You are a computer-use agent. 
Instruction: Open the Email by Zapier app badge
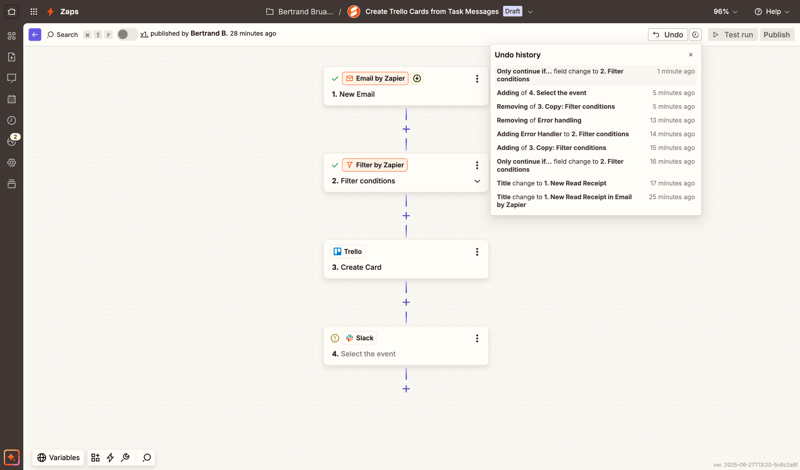pyautogui.click(x=375, y=79)
